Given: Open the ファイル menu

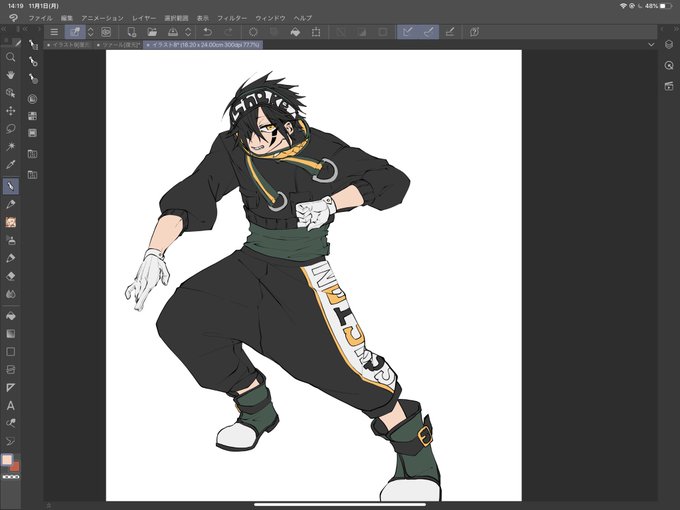Looking at the screenshot, I should pos(40,18).
